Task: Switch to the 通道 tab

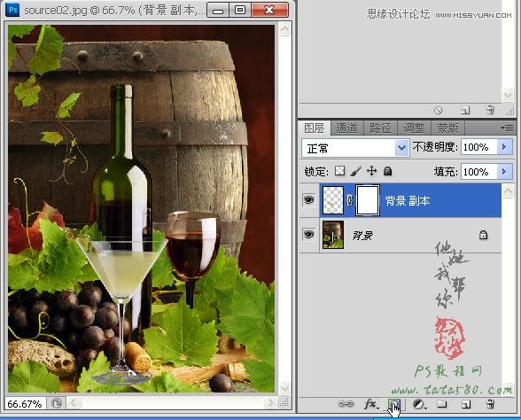Action: coord(346,128)
